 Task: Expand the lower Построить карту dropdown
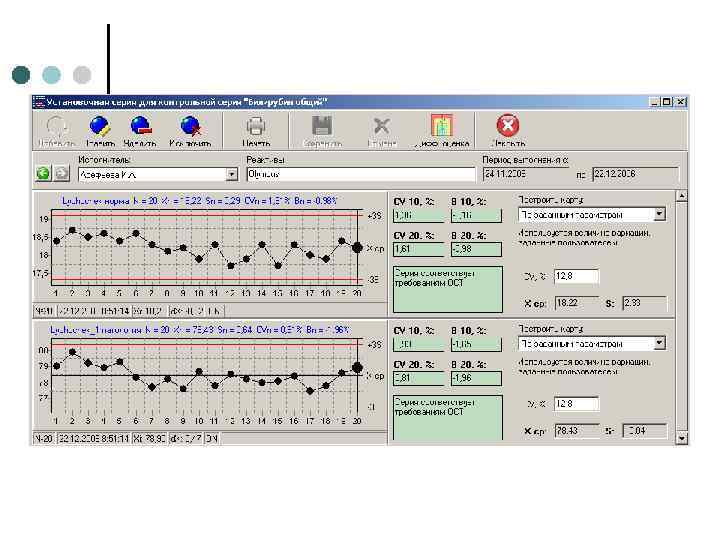[x=660, y=343]
